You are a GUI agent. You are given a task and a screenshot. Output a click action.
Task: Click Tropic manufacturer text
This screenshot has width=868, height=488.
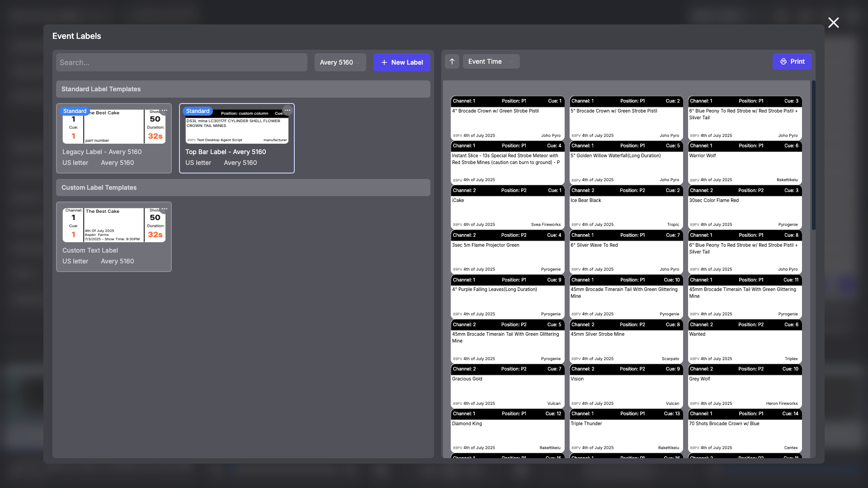[673, 225]
